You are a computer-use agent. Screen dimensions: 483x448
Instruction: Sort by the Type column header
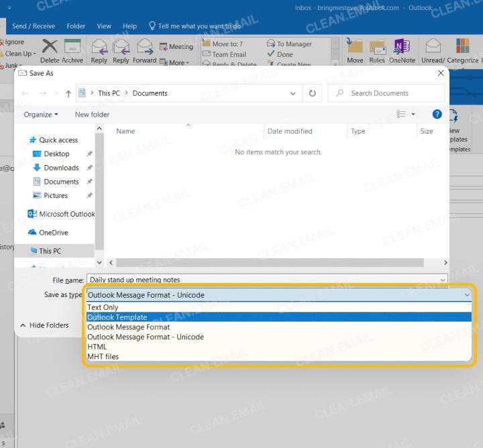coord(358,131)
